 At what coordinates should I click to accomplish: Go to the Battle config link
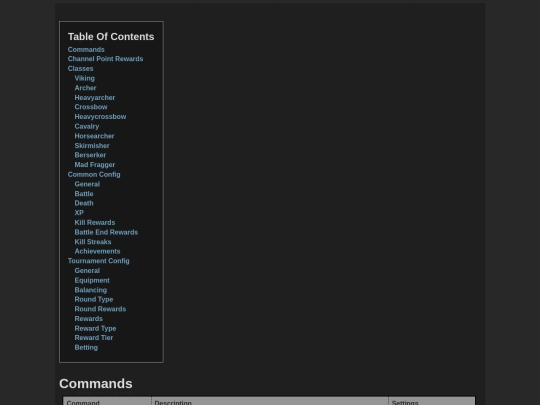pos(84,194)
